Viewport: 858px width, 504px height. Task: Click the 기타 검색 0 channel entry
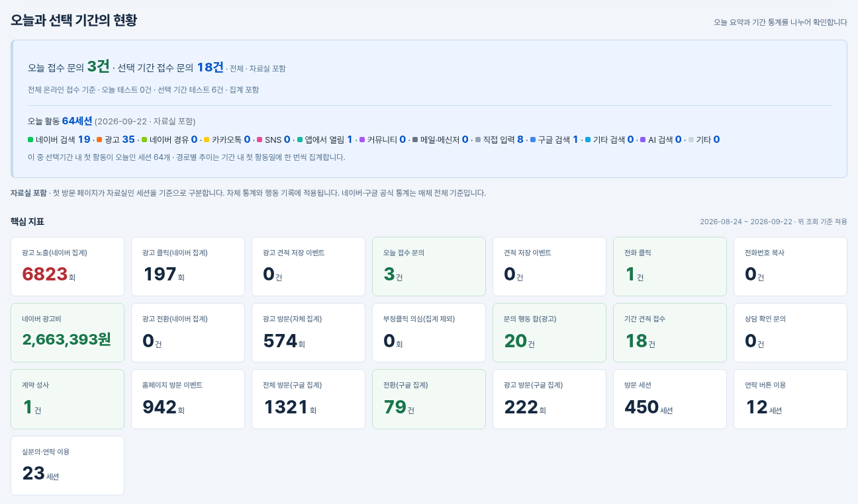click(609, 140)
